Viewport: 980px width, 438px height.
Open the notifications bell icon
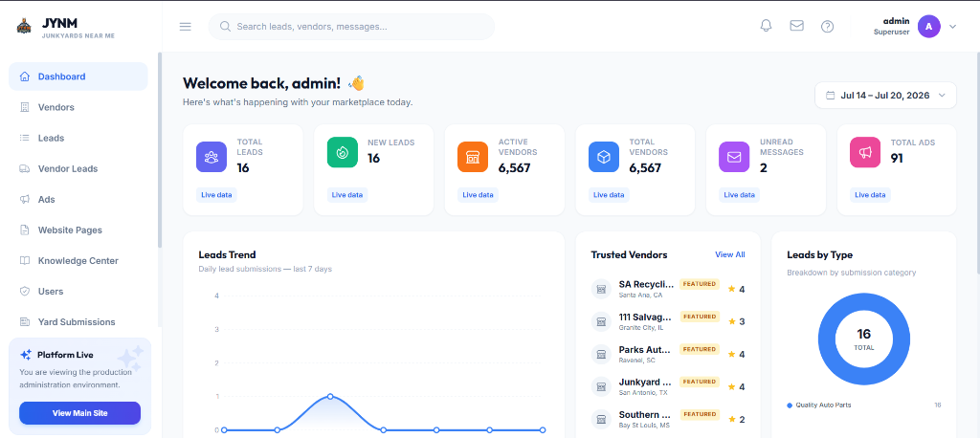pyautogui.click(x=766, y=26)
